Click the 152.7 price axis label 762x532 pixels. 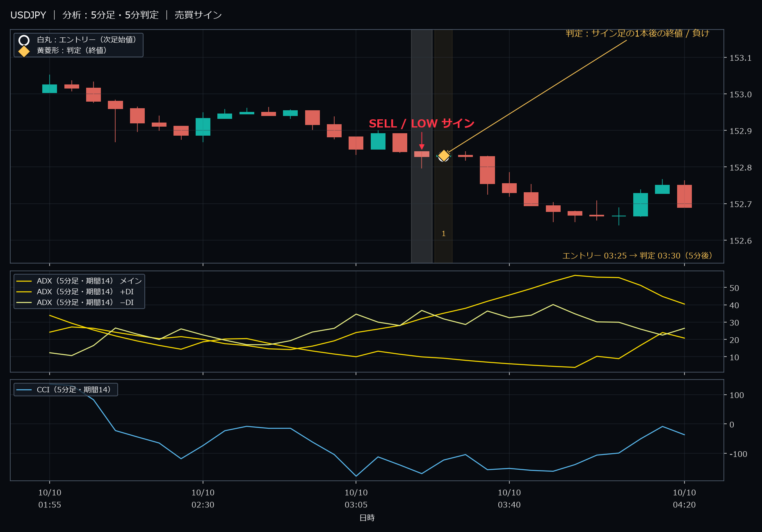[740, 204]
